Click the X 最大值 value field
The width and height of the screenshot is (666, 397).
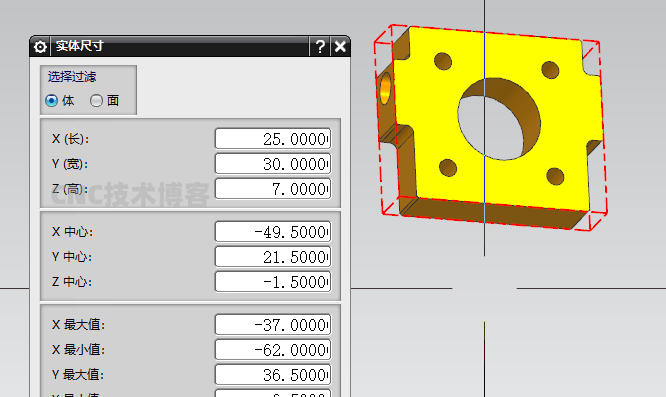273,324
